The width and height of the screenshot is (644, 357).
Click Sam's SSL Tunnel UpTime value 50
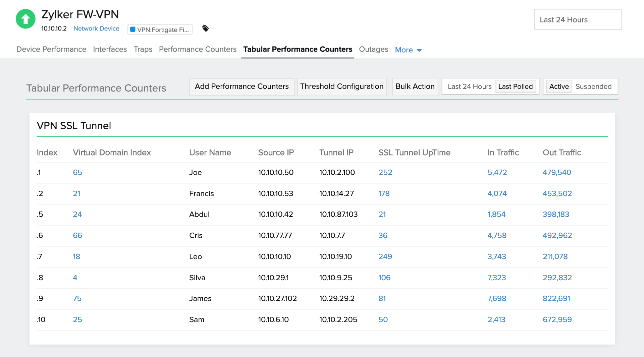[383, 320]
